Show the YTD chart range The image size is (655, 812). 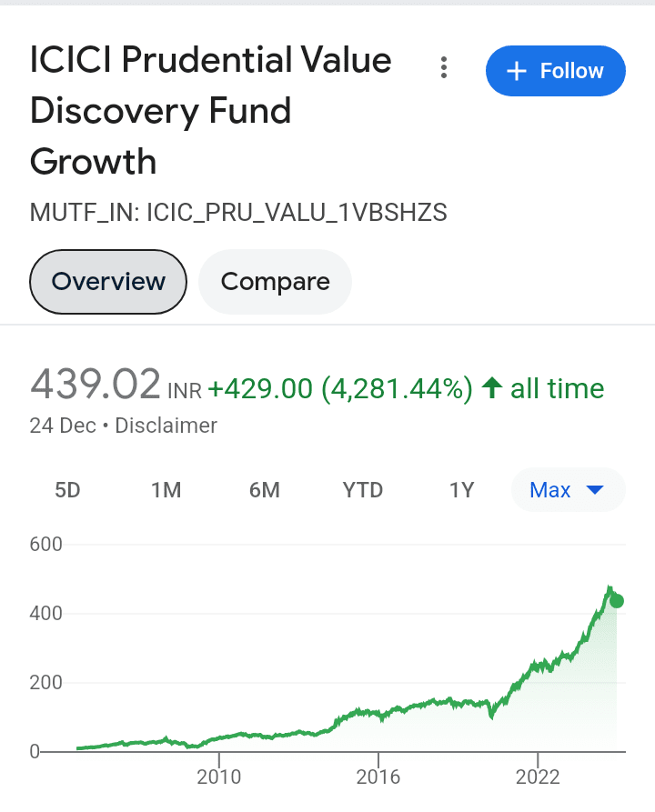click(363, 490)
